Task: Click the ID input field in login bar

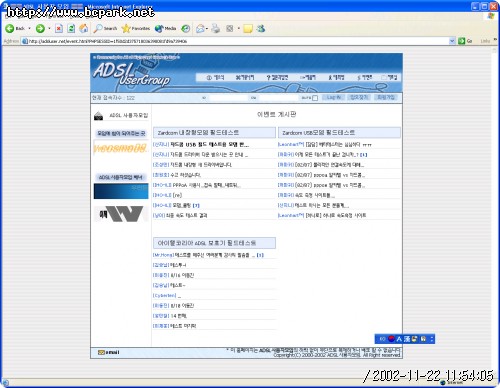Action: pos(228,98)
